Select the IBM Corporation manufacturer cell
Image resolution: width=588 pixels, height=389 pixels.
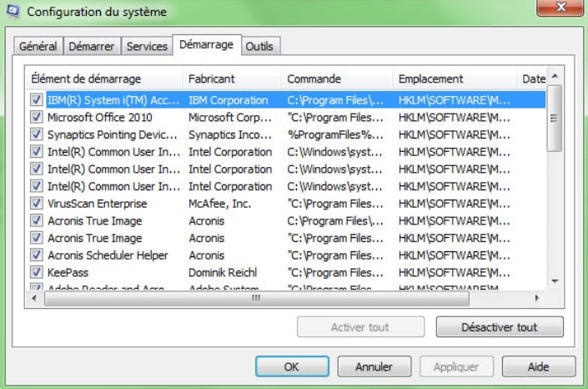pyautogui.click(x=229, y=100)
